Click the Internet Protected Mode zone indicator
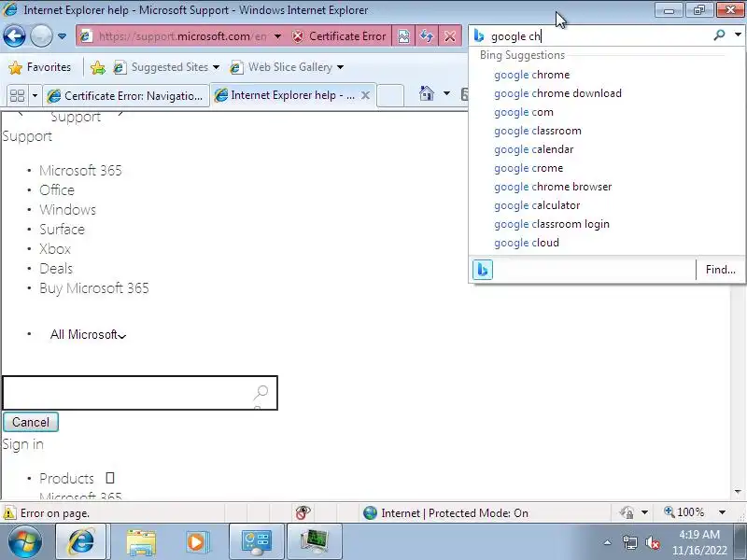 pyautogui.click(x=446, y=512)
